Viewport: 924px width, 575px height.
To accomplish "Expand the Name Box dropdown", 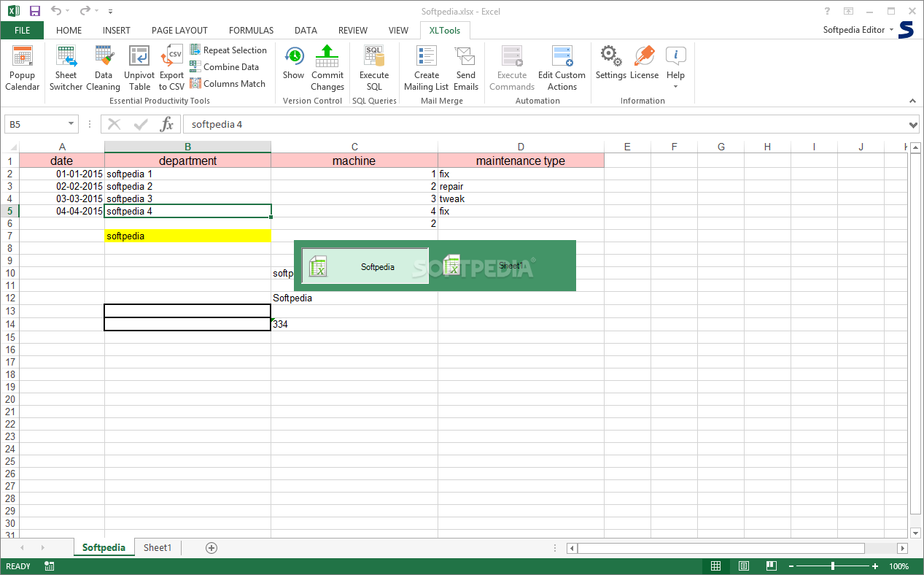I will point(71,124).
